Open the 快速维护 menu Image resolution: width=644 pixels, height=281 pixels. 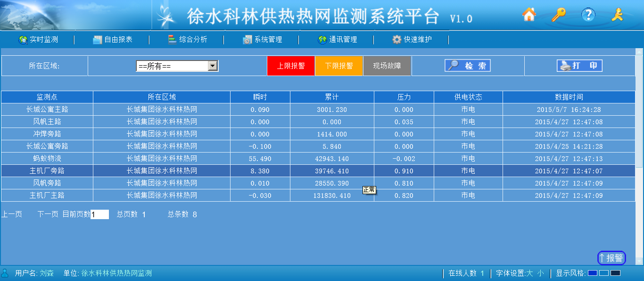coord(412,40)
